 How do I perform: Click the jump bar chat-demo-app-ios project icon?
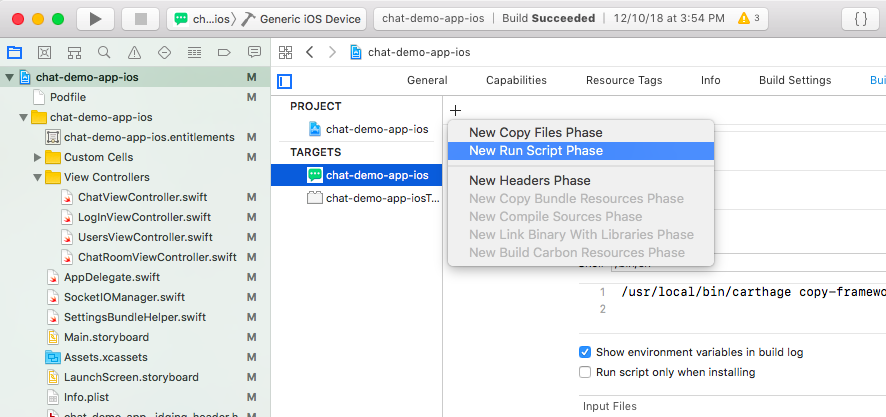click(356, 53)
